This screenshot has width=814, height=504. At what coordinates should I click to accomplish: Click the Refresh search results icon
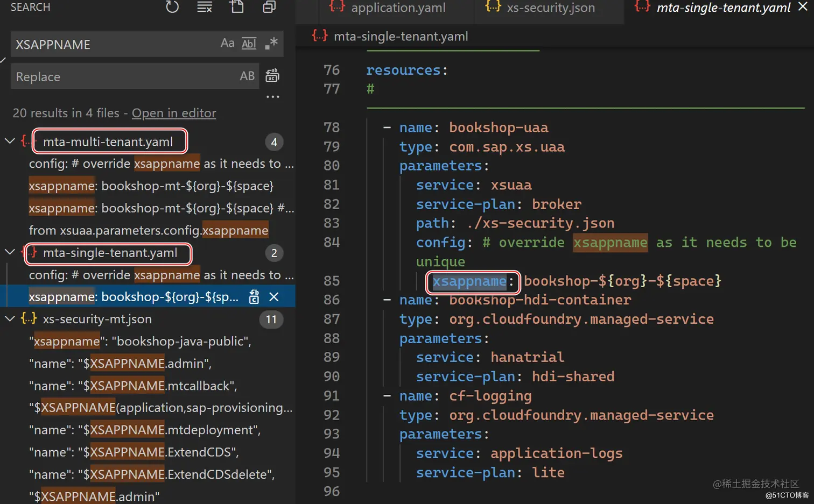pyautogui.click(x=172, y=7)
